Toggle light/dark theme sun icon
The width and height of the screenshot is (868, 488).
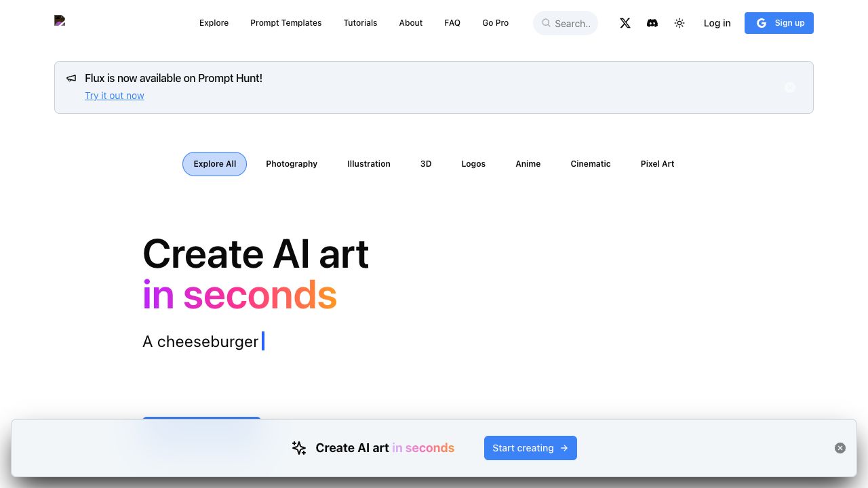tap(679, 23)
